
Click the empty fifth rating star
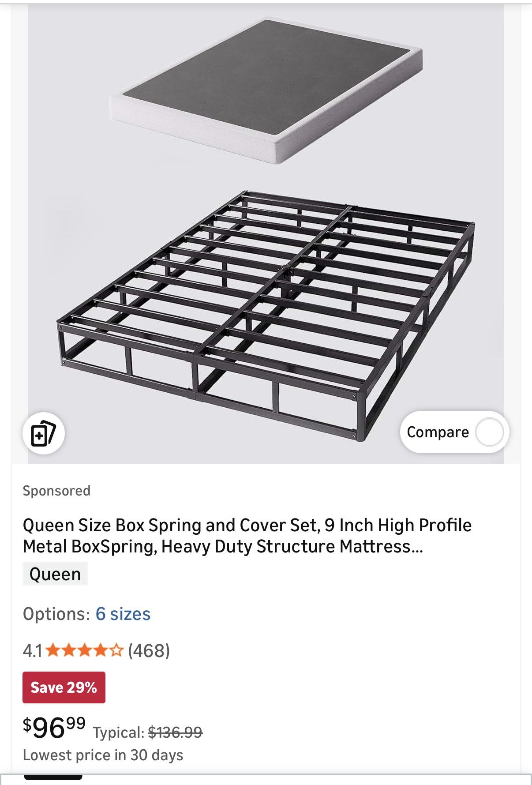point(116,650)
